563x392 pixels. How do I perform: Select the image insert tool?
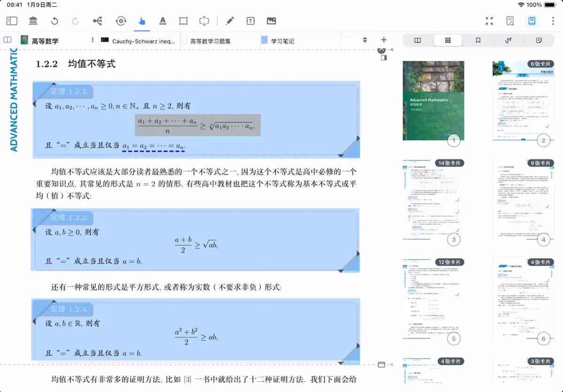(x=271, y=21)
